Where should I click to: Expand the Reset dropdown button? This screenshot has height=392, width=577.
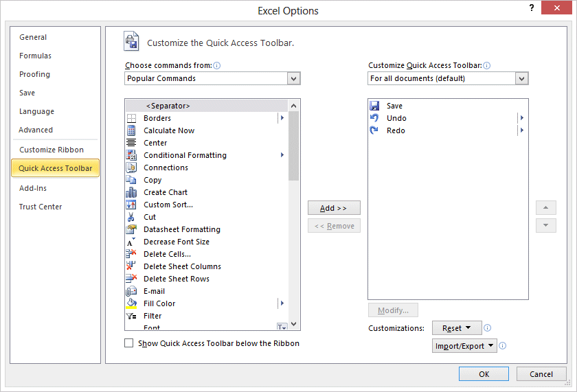[457, 328]
